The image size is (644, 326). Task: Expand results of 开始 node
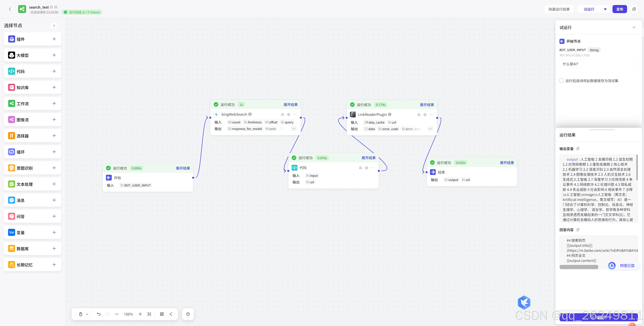[x=183, y=168]
